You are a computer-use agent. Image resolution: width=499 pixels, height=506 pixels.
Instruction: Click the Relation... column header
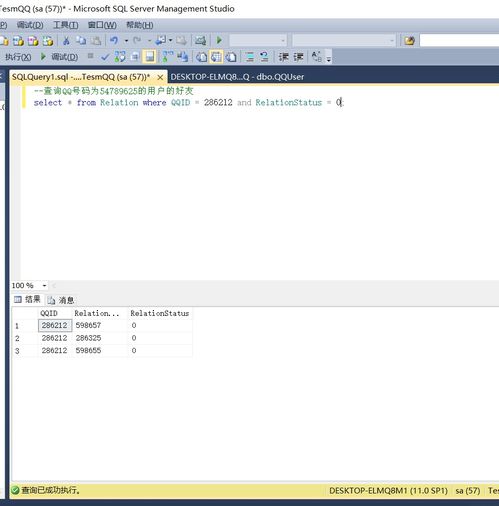point(100,313)
